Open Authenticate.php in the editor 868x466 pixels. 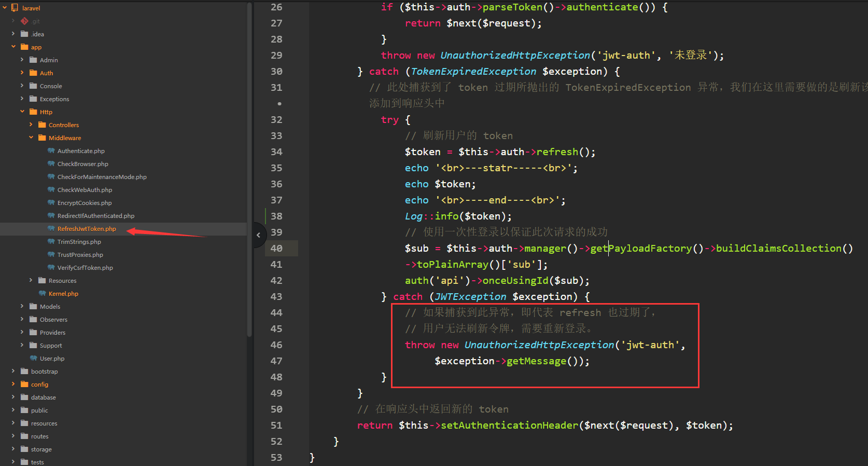[x=81, y=151]
